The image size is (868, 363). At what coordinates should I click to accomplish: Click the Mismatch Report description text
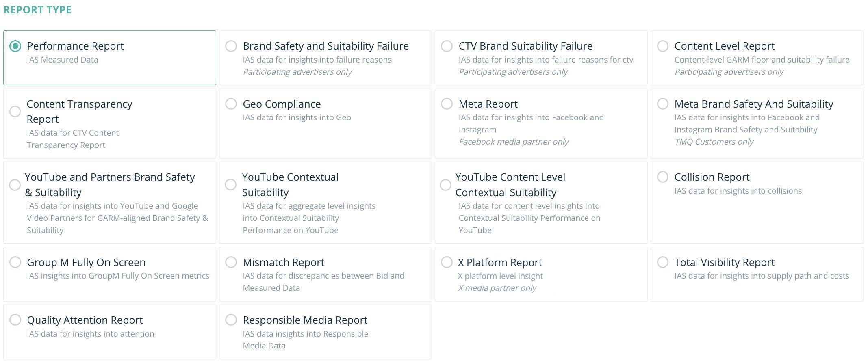323,282
